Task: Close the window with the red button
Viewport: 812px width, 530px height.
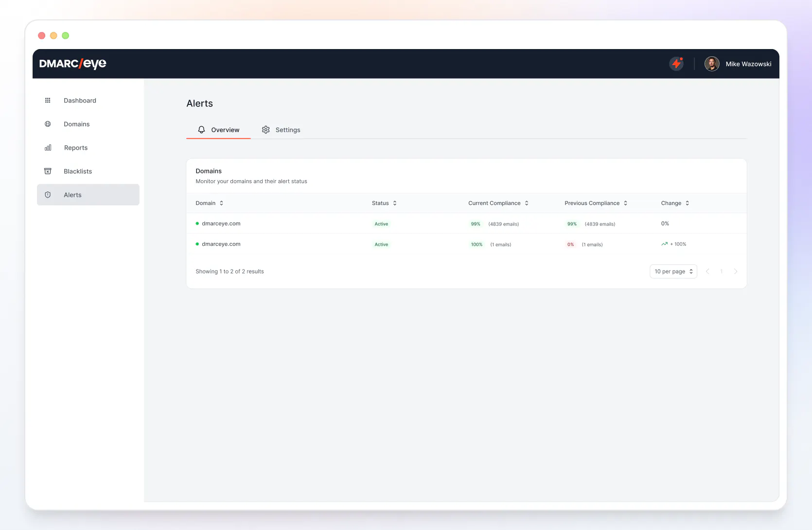Action: click(42, 35)
